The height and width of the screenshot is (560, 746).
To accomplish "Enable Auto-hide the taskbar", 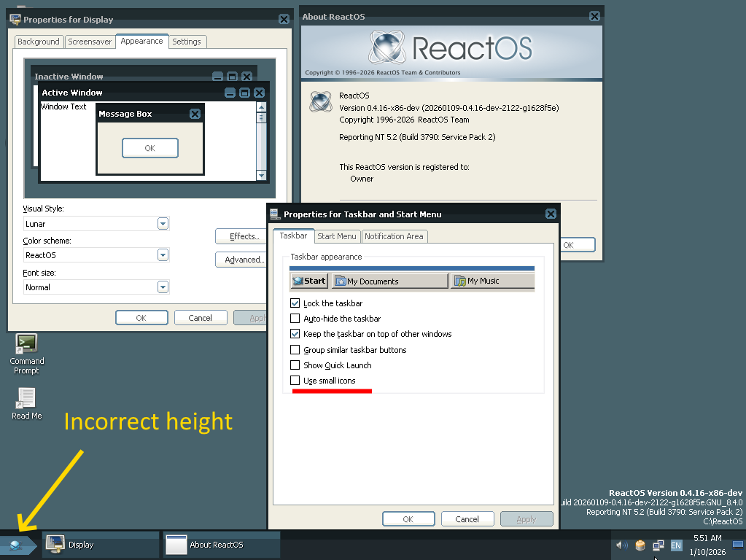I will [295, 319].
